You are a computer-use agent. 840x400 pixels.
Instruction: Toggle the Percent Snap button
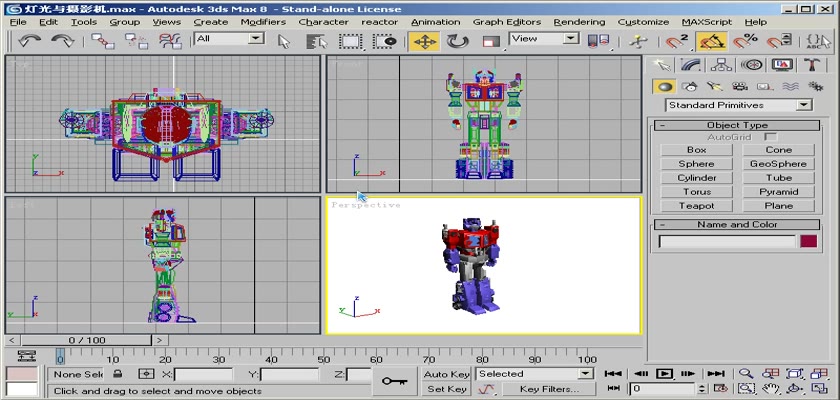[745, 41]
